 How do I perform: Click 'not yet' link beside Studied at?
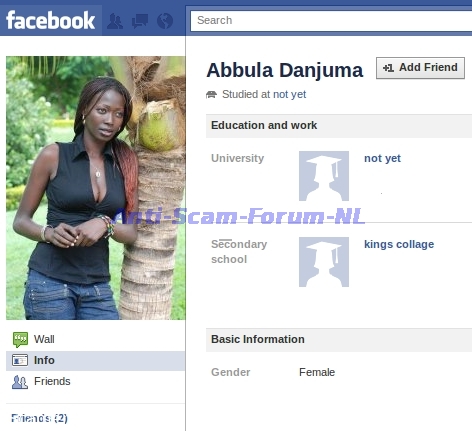[289, 94]
